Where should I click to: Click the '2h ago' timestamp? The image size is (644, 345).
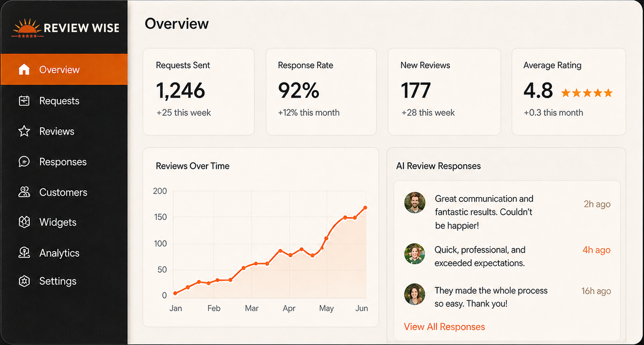point(597,204)
